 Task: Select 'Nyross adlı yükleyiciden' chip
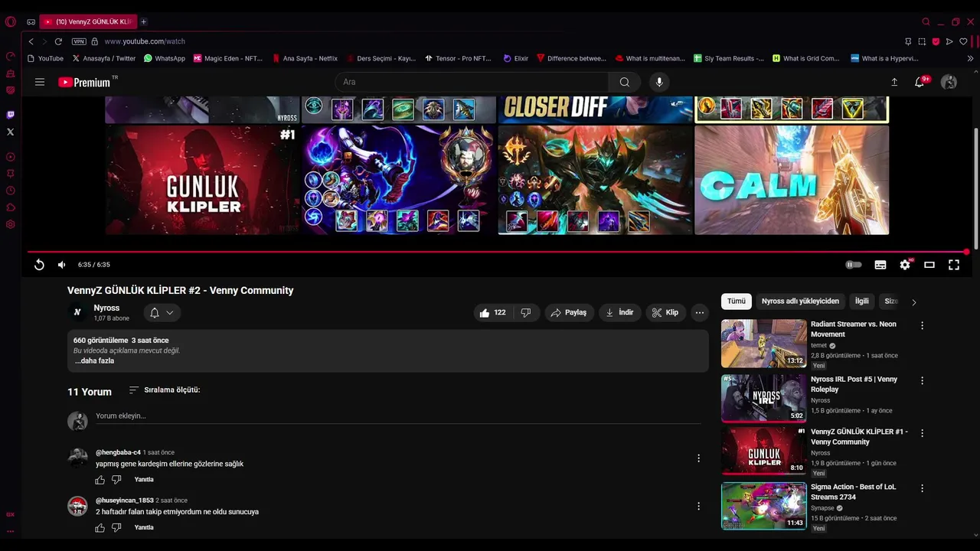tap(800, 302)
